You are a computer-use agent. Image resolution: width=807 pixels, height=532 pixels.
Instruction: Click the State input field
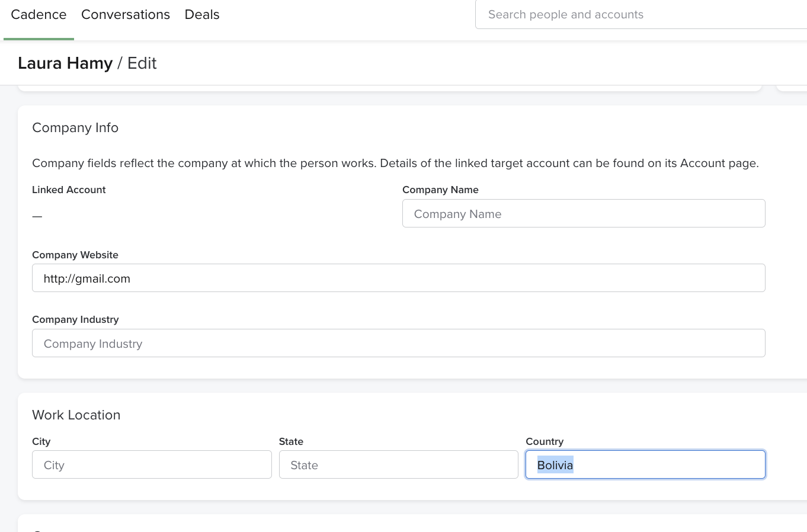tap(398, 464)
